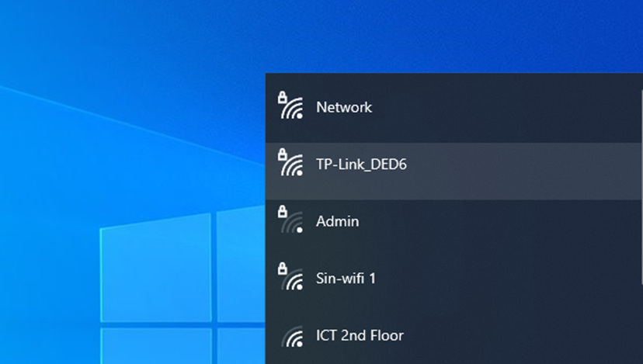Pick the Sin-wifi 1 network name
This screenshot has width=643, height=364.
click(346, 279)
